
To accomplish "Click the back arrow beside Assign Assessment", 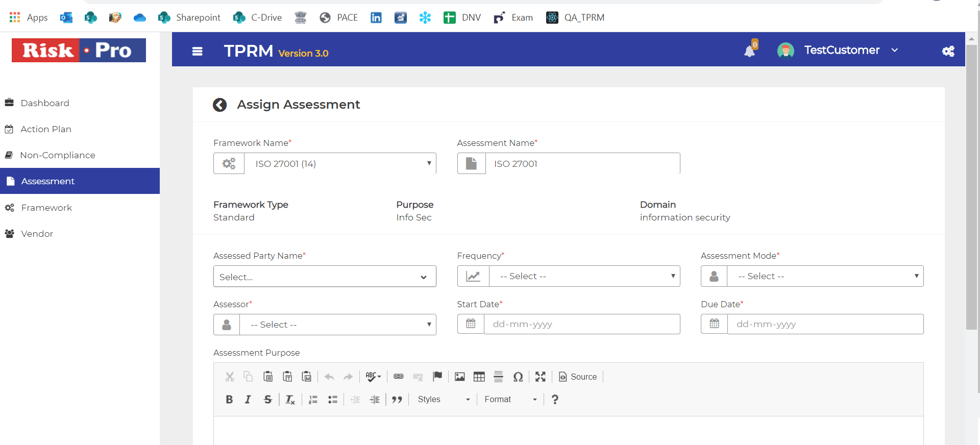I will click(x=219, y=105).
